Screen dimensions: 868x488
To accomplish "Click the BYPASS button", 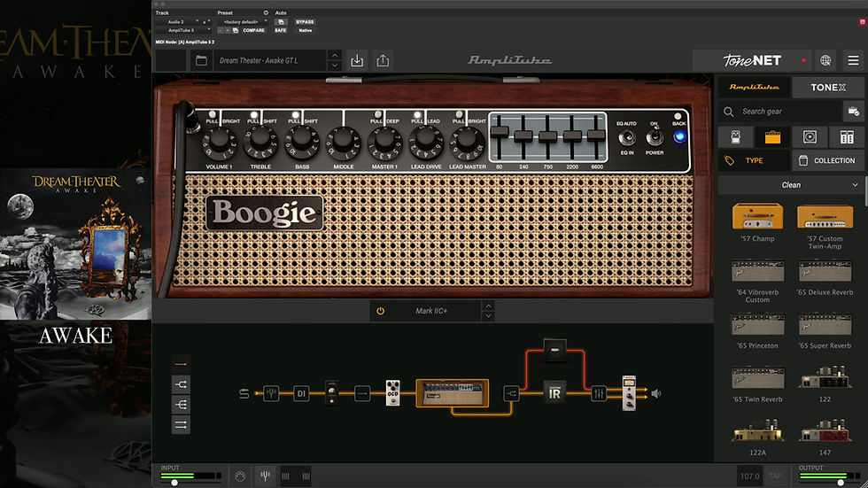I will [x=305, y=21].
